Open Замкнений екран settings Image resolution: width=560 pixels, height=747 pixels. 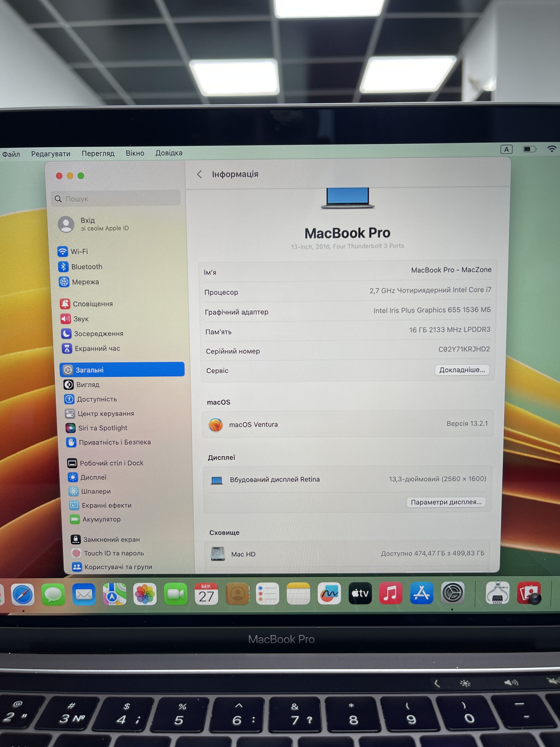click(x=105, y=540)
